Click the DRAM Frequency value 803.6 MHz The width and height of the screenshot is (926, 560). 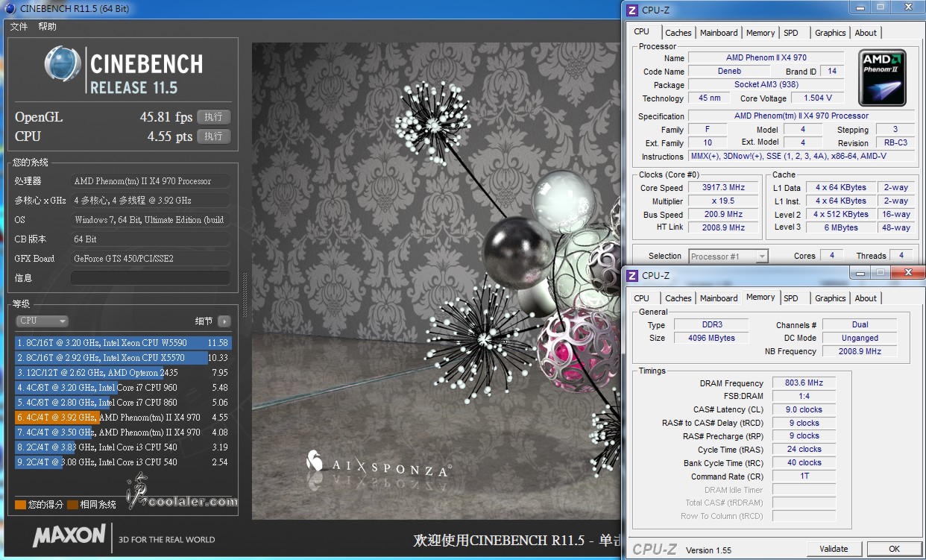click(804, 383)
